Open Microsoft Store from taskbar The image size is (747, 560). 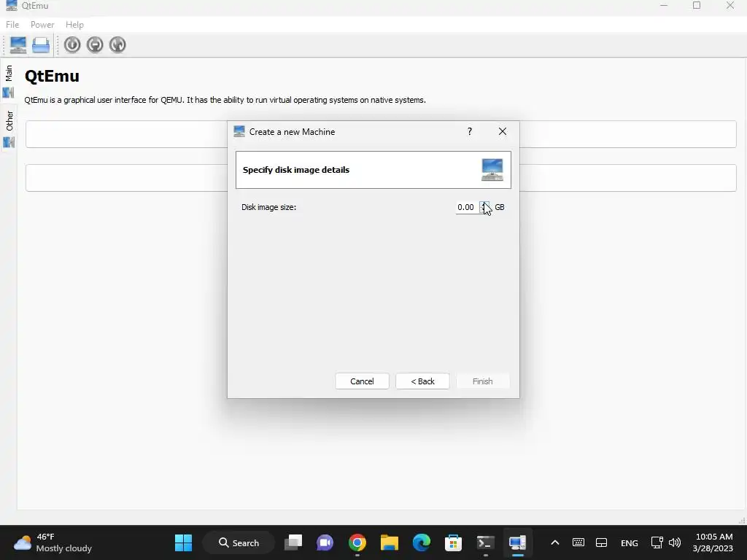[453, 542]
